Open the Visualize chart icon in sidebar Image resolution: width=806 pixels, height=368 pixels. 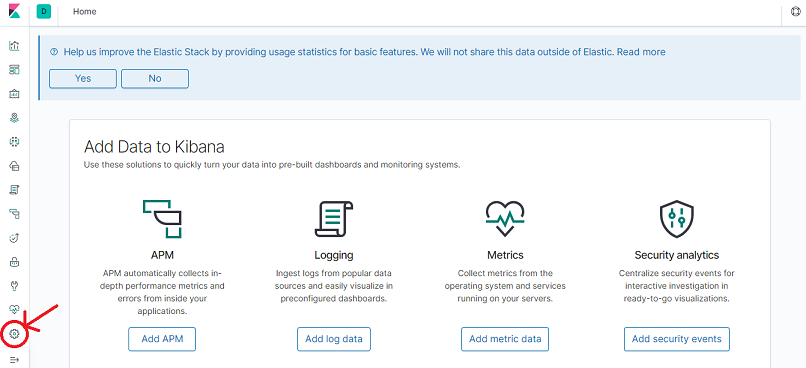[x=14, y=46]
